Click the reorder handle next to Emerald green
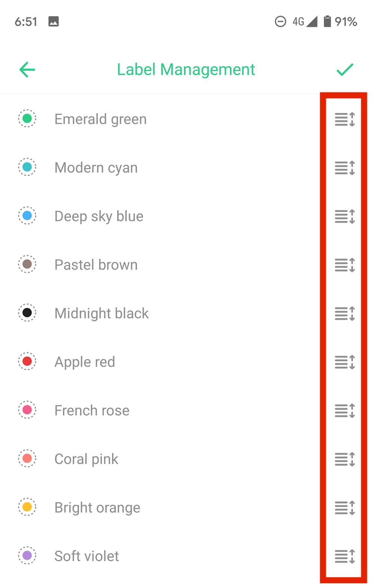This screenshot has width=372, height=588. tap(344, 119)
